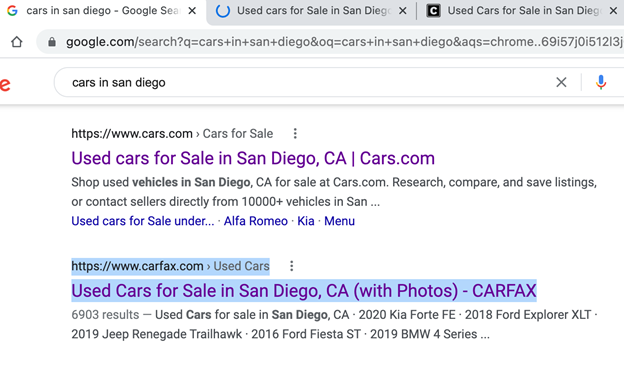
Task: Clear the search box with X icon
Action: pyautogui.click(x=561, y=82)
